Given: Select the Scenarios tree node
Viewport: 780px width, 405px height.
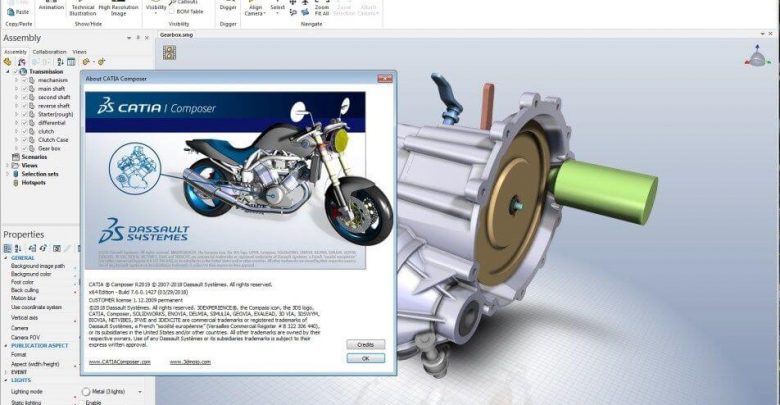Looking at the screenshot, I should click(x=34, y=157).
